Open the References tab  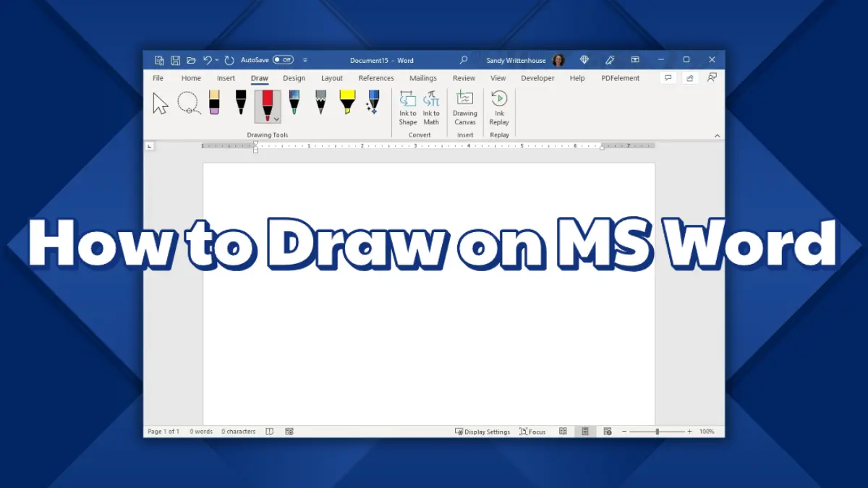(x=376, y=78)
